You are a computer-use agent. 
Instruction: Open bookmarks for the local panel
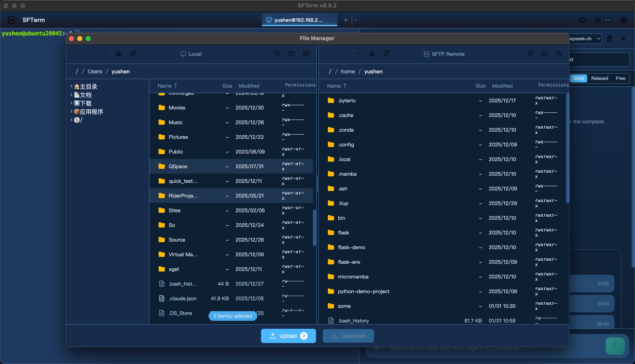(277, 53)
